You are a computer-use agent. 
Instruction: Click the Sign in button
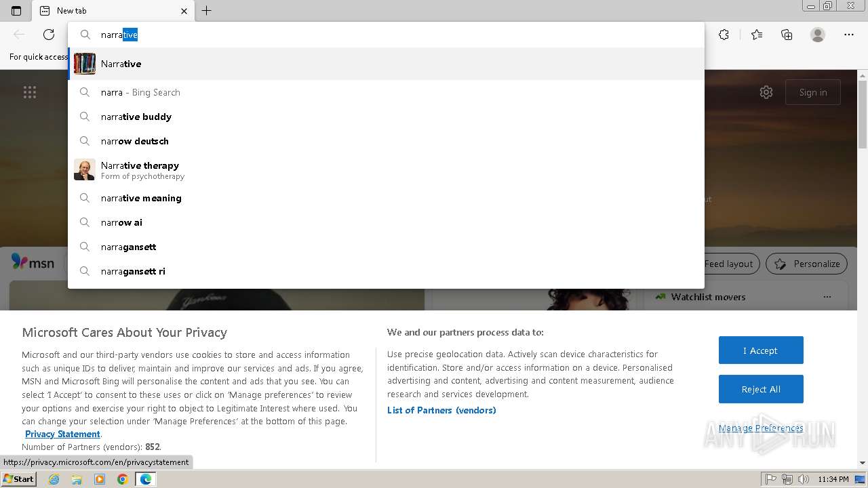pyautogui.click(x=813, y=92)
